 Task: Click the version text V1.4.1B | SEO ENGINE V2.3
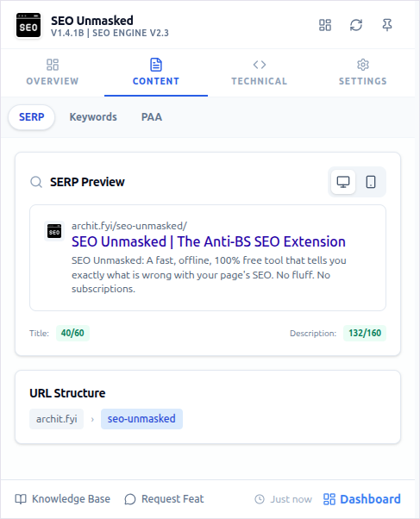pyautogui.click(x=110, y=33)
